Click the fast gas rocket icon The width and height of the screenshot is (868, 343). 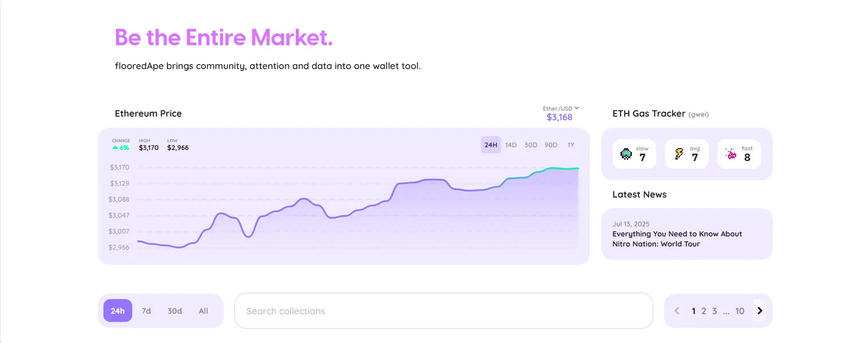[x=731, y=154]
